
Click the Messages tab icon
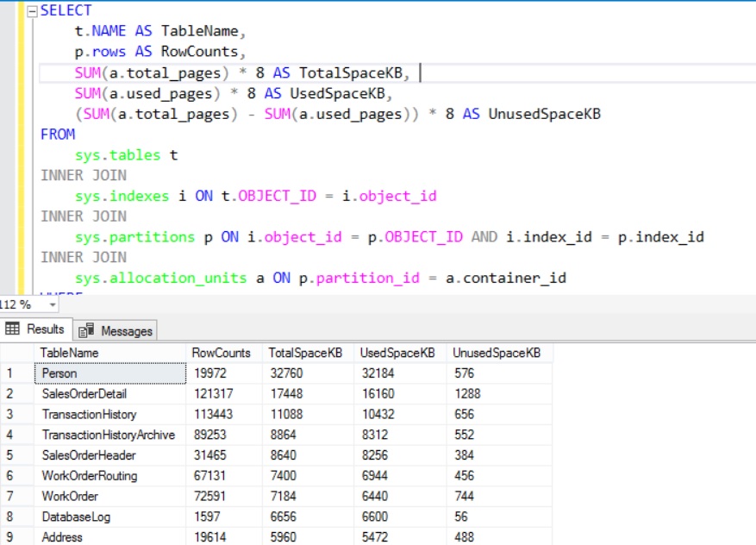click(86, 330)
